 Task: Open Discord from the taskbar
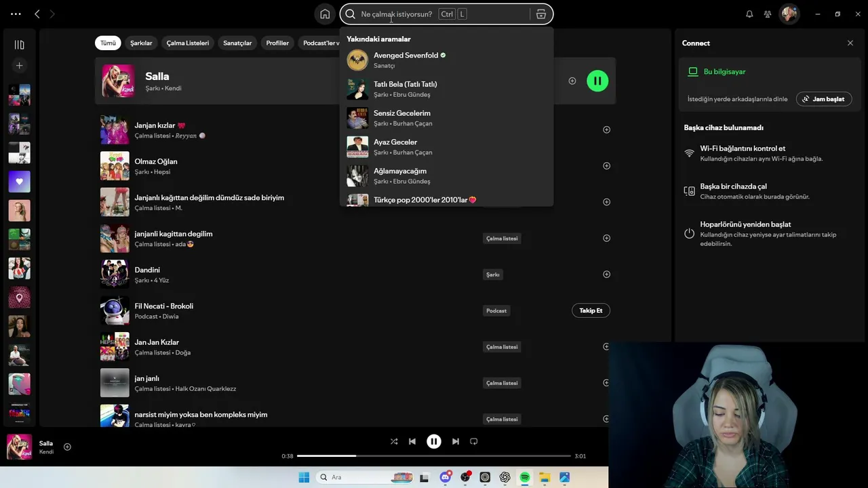click(446, 477)
